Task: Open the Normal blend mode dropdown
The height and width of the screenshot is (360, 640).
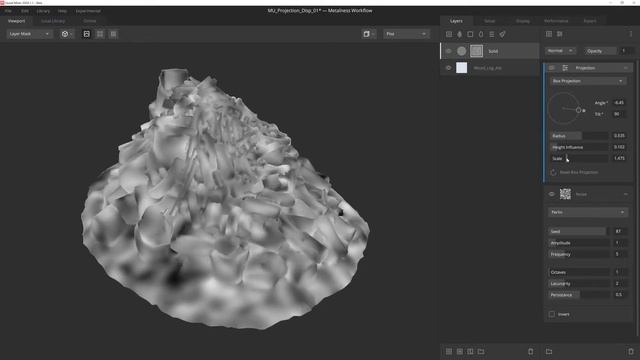Action: 560,51
